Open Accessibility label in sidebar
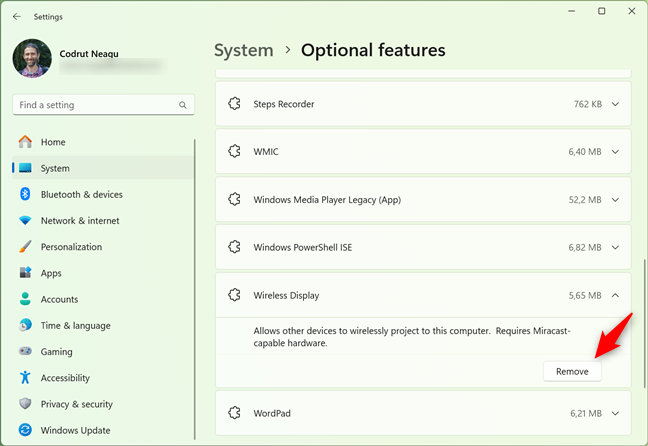The height and width of the screenshot is (446, 648). point(65,378)
